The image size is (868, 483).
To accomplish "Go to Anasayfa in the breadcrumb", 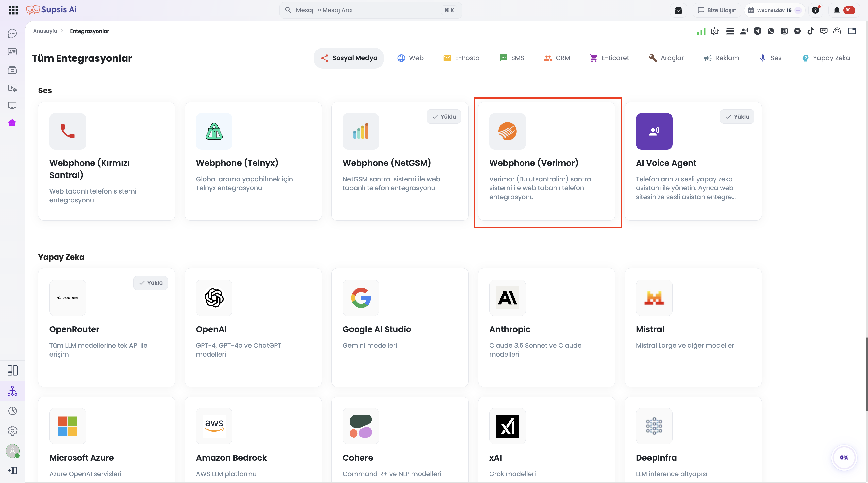I will [45, 31].
